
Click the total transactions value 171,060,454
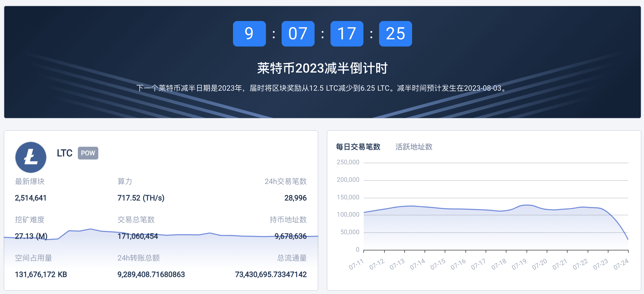click(138, 236)
